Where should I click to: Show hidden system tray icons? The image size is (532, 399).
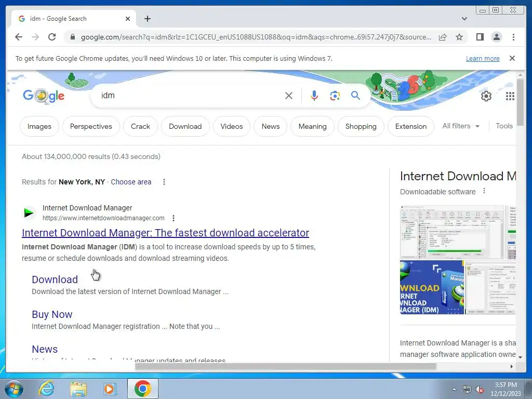point(454,389)
